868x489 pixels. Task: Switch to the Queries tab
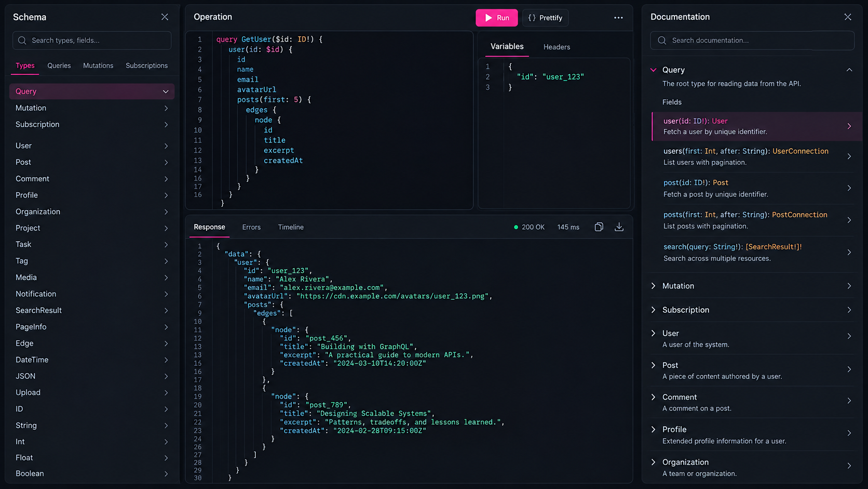click(x=59, y=65)
